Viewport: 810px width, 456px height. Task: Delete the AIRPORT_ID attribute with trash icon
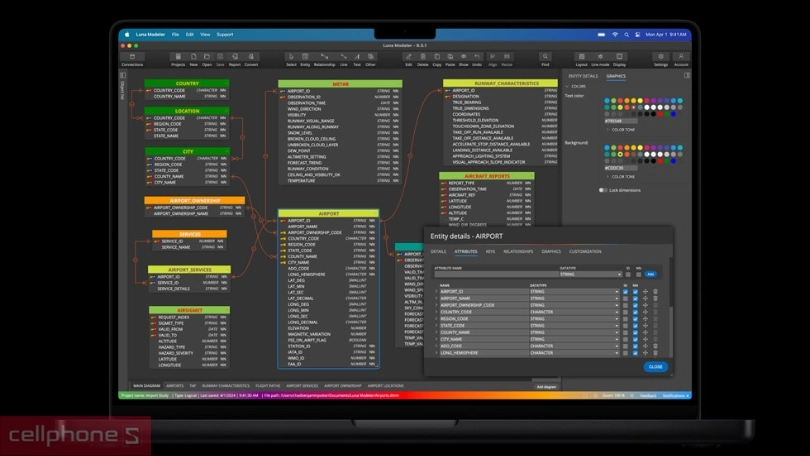655,292
